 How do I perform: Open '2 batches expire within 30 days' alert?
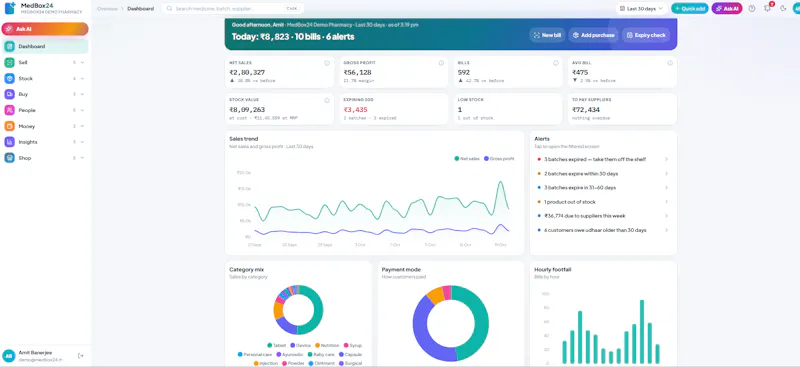point(603,174)
